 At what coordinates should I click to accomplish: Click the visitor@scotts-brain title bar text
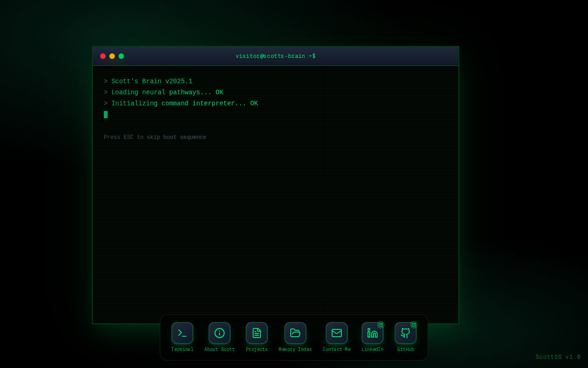pos(276,56)
